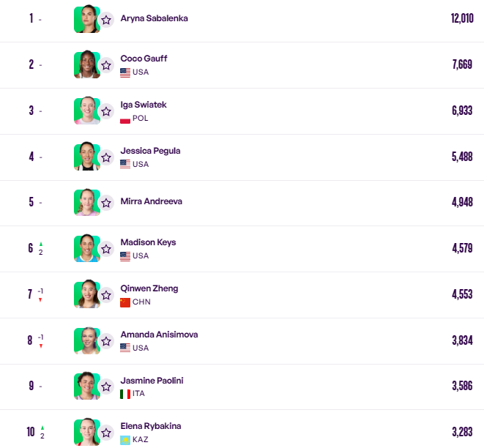
Task: Click Coco Gauff's headshot thumbnail
Action: coord(86,64)
